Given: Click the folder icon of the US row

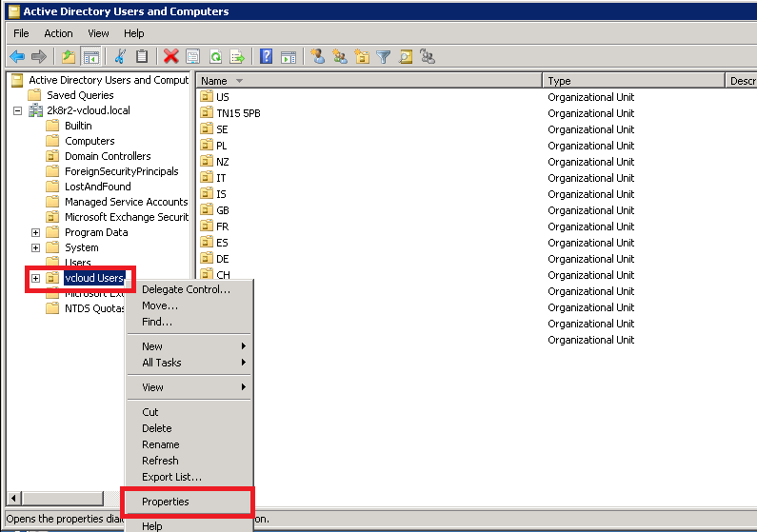Looking at the screenshot, I should [207, 96].
